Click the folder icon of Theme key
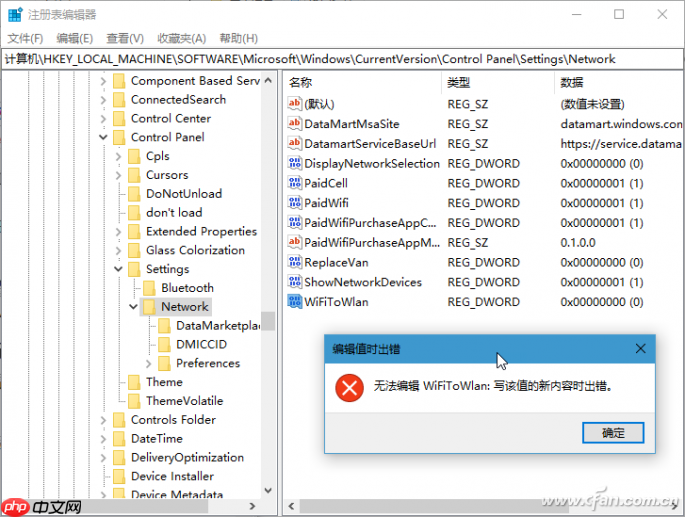The image size is (685, 517). pos(134,382)
